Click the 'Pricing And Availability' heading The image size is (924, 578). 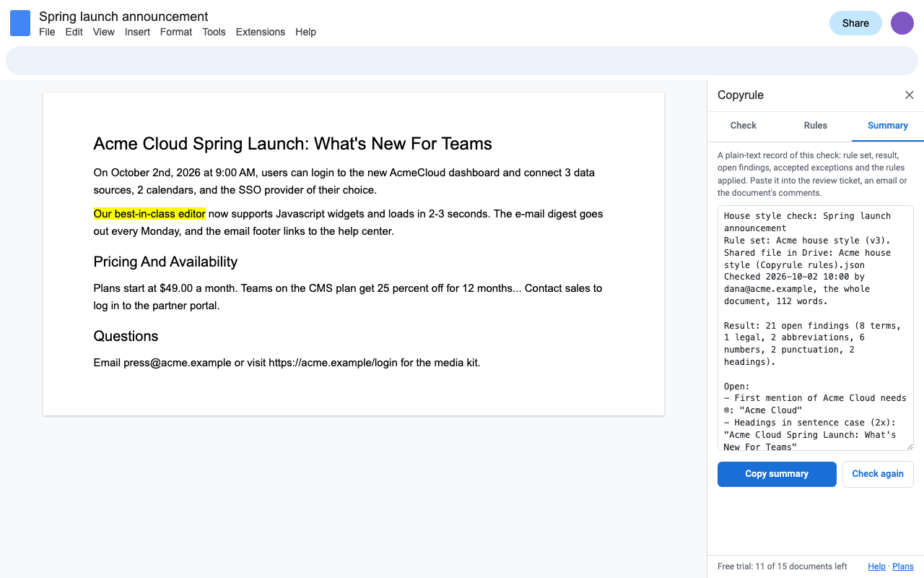point(165,262)
